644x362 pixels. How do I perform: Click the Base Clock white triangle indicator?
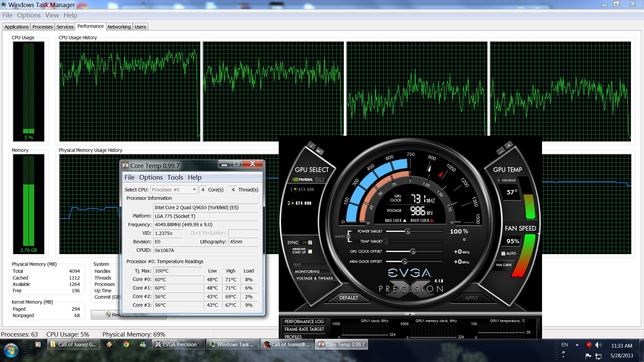(x=405, y=221)
